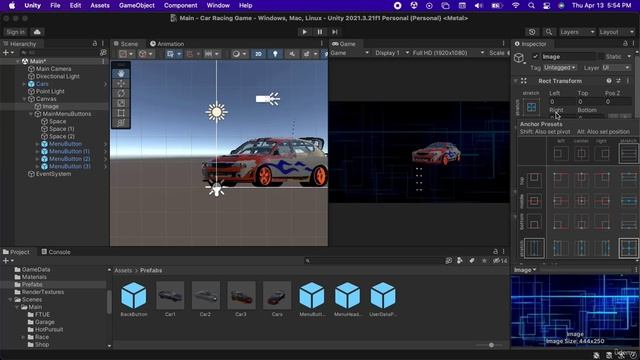
Task: Open the Game view mode dropdown
Action: click(350, 53)
